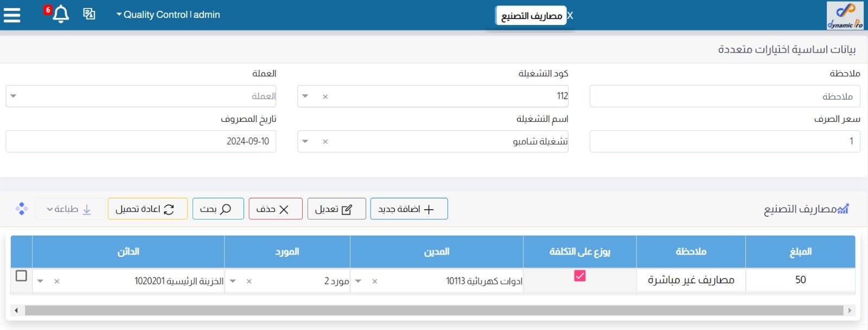Clear the اسم التشغيلة selection with x
The width and height of the screenshot is (868, 330).
click(325, 141)
